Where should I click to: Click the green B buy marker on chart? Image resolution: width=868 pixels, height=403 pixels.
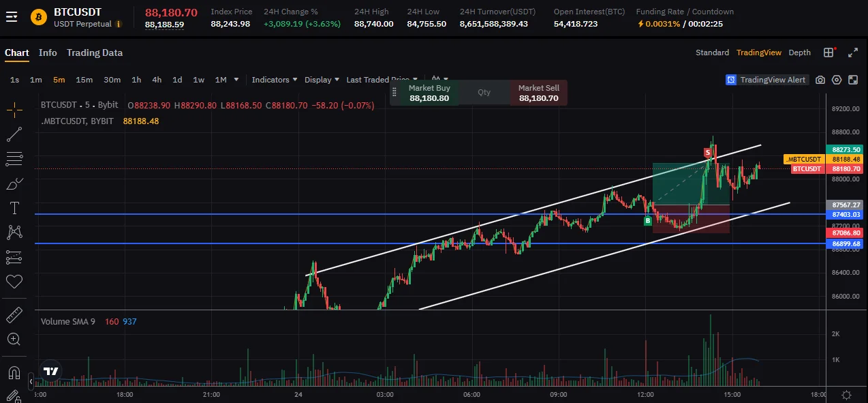click(x=648, y=220)
